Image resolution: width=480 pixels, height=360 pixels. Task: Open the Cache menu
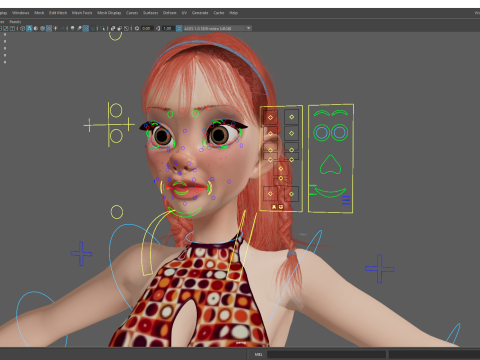click(219, 13)
